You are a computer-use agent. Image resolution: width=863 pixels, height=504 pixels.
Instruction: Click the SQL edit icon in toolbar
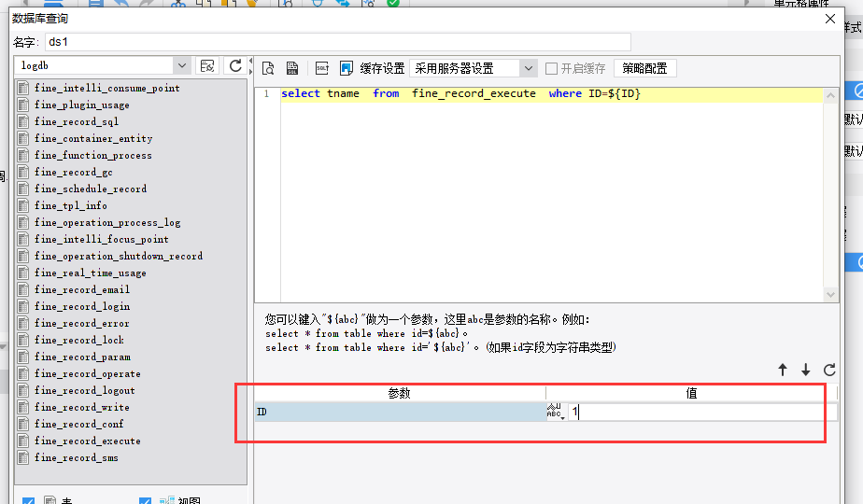[322, 68]
